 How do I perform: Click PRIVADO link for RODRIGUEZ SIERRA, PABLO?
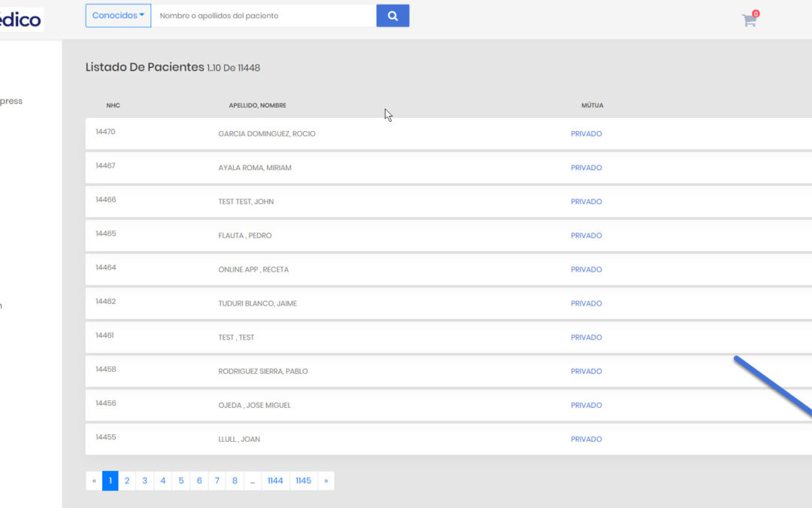pos(586,371)
